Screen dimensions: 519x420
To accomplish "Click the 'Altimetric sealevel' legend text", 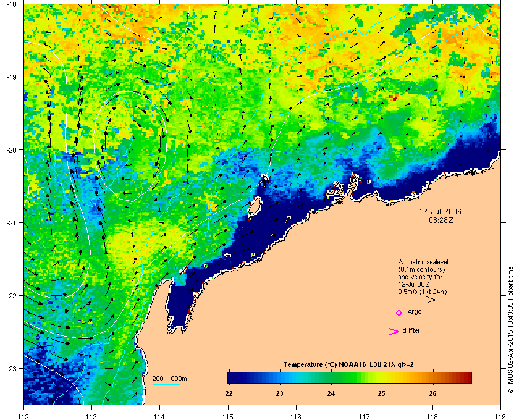I will coord(423,262).
